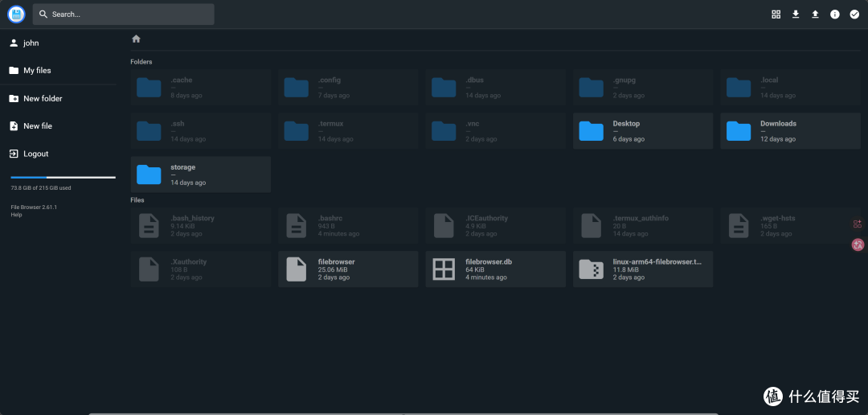The height and width of the screenshot is (415, 868).
Task: Click the Files section label
Action: pos(137,200)
